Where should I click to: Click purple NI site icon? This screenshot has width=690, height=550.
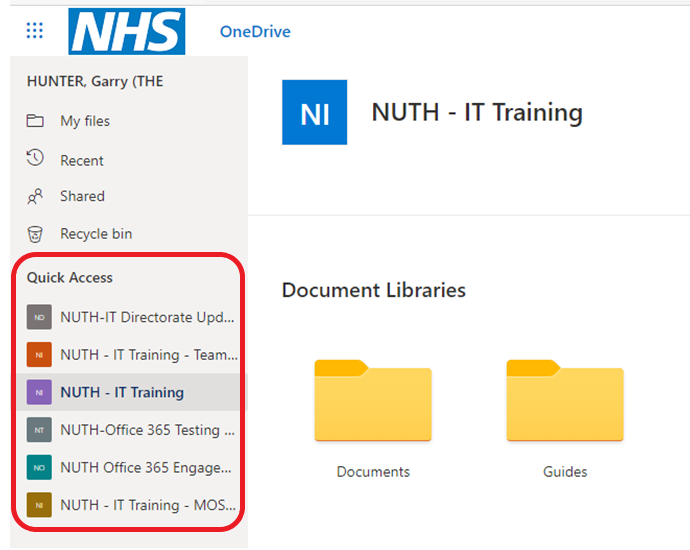click(39, 392)
